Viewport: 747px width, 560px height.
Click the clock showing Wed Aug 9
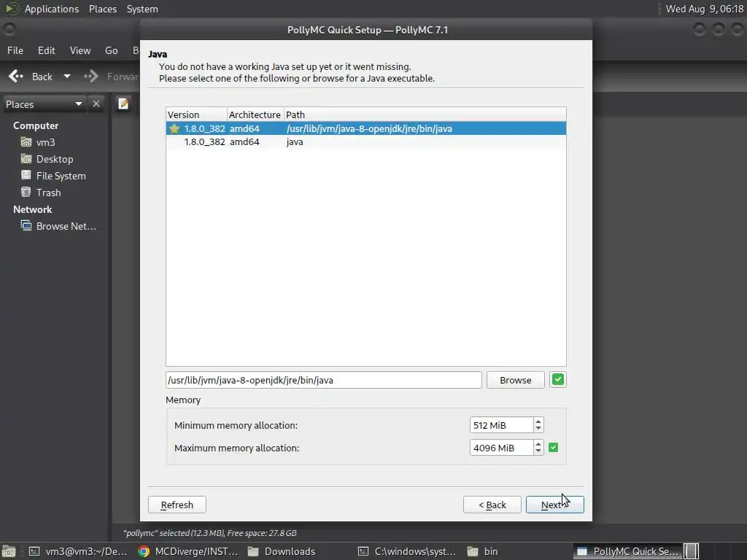pos(704,9)
